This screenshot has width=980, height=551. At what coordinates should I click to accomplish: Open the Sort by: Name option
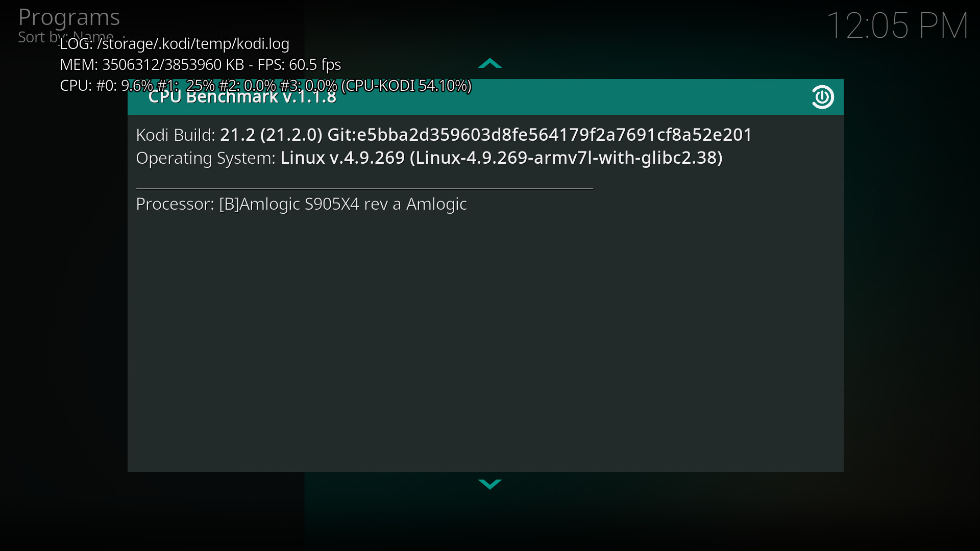(x=66, y=37)
